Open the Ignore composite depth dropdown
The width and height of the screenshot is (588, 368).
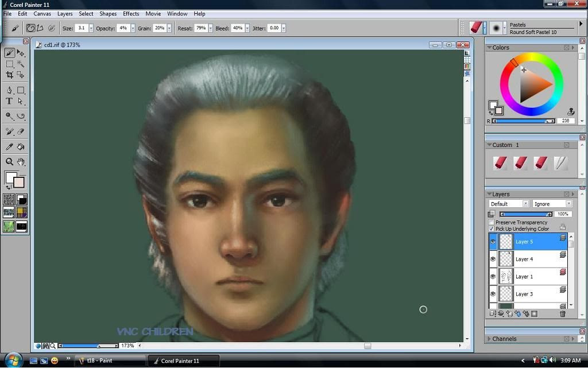552,203
